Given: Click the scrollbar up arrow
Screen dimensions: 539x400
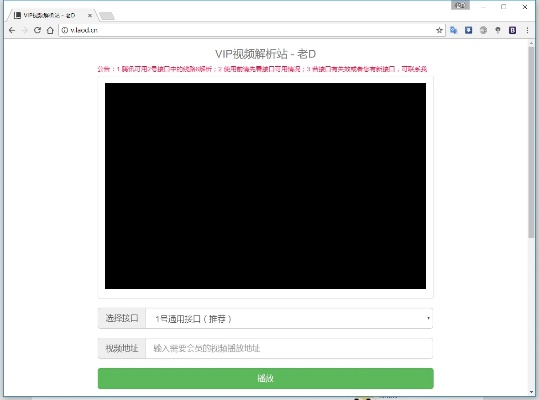Looking at the screenshot, I should (x=531, y=43).
